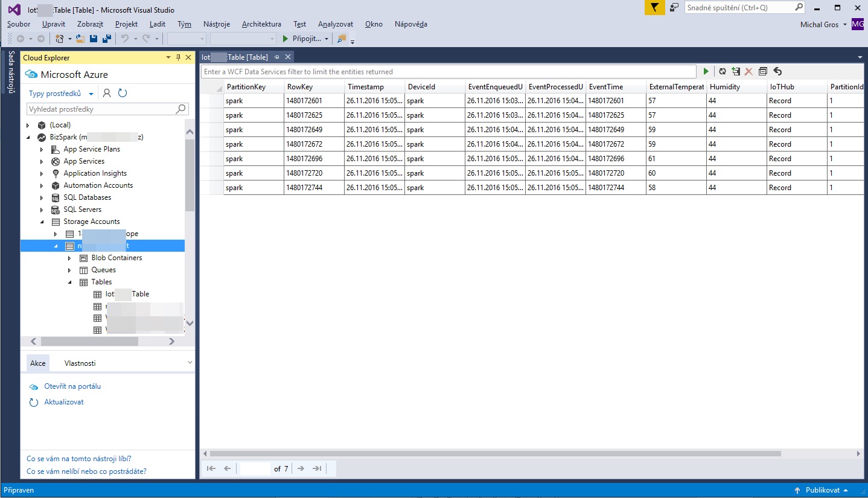
Task: Expand the SQL Databases node
Action: coord(42,197)
